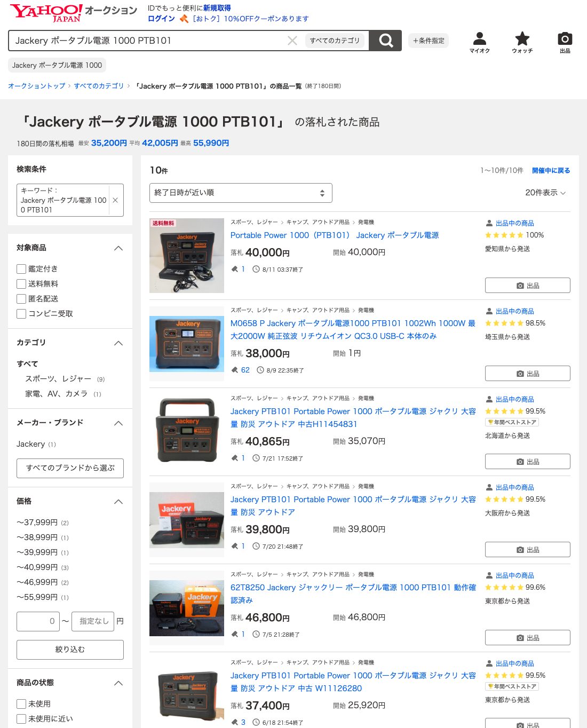
Task: Clear the search box with the X icon
Action: 292,41
